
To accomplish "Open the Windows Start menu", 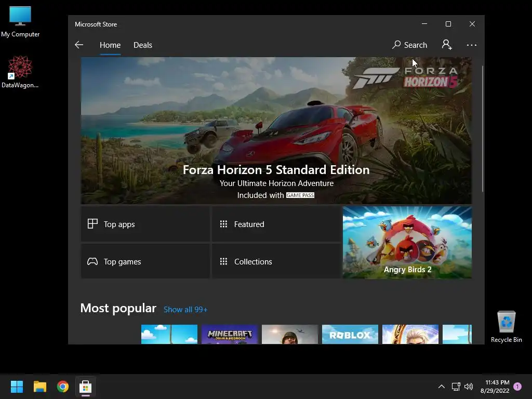I will [x=17, y=387].
